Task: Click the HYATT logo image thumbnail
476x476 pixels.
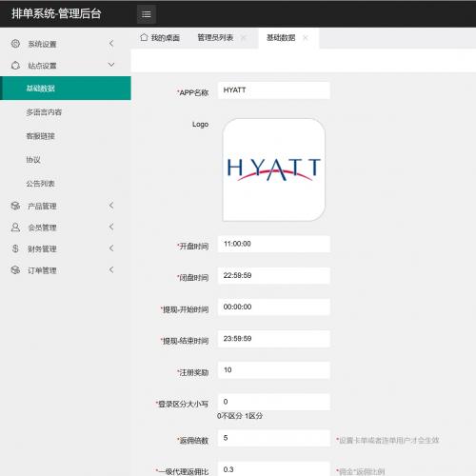Action: pyautogui.click(x=274, y=169)
